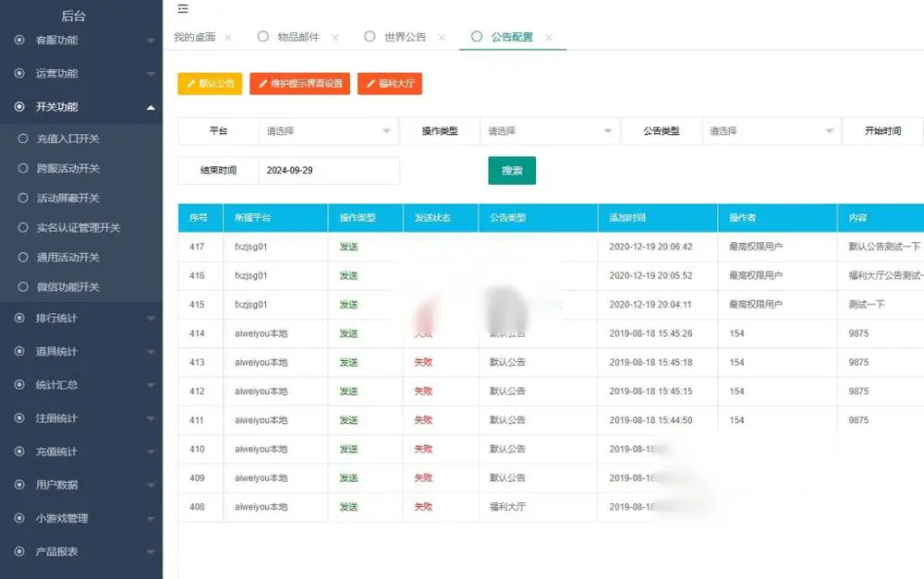
Task: Switch to 物品邮件 tab
Action: coord(298,37)
